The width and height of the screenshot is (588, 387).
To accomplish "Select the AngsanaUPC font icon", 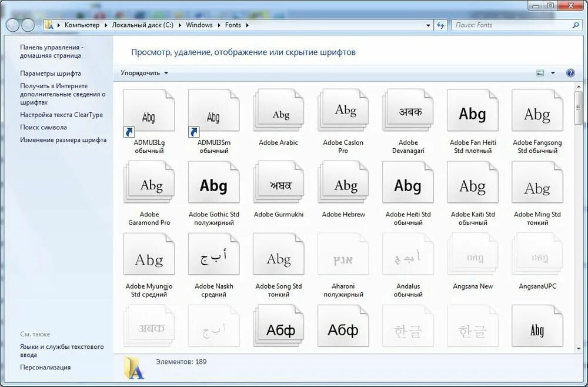I will tap(537, 254).
